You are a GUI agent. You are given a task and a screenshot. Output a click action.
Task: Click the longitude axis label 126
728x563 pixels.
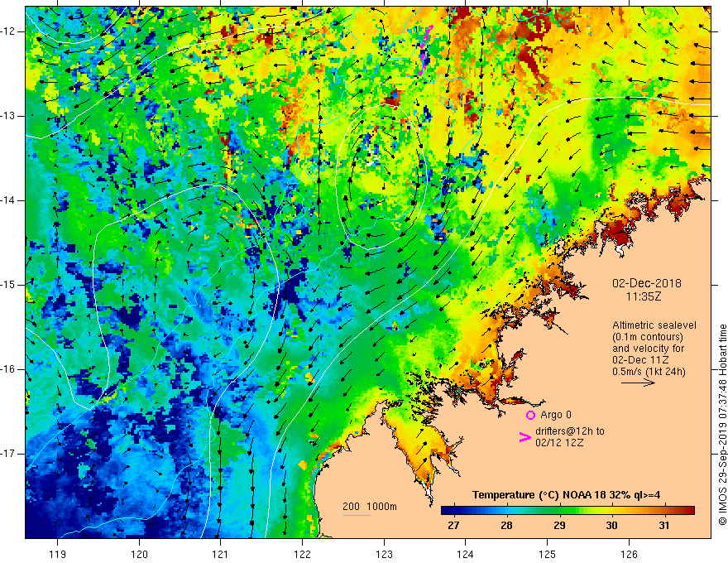(629, 554)
